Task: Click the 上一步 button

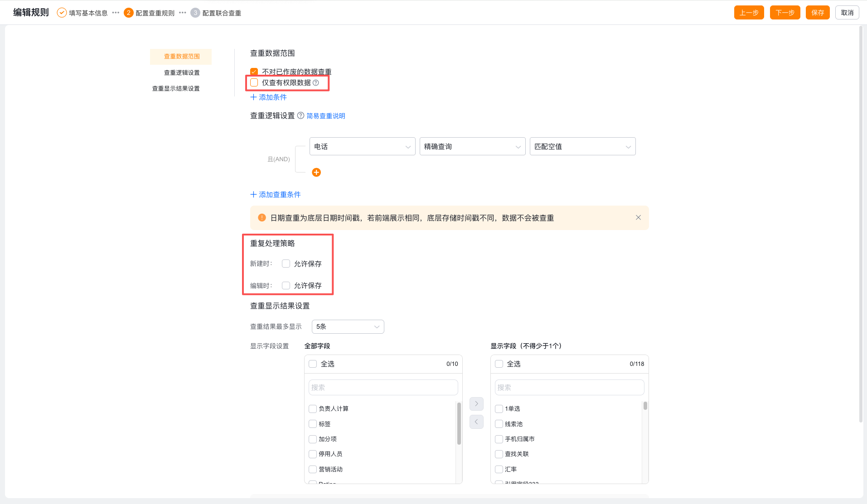Action: click(x=749, y=13)
